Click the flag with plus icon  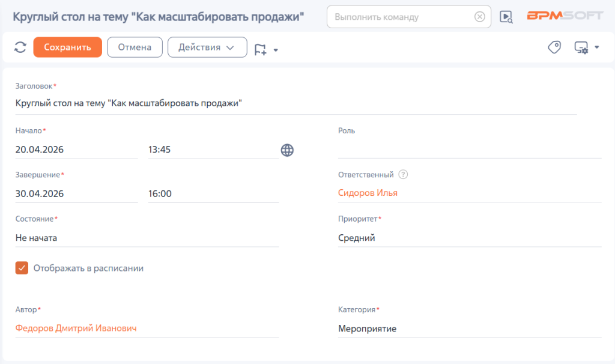click(260, 49)
